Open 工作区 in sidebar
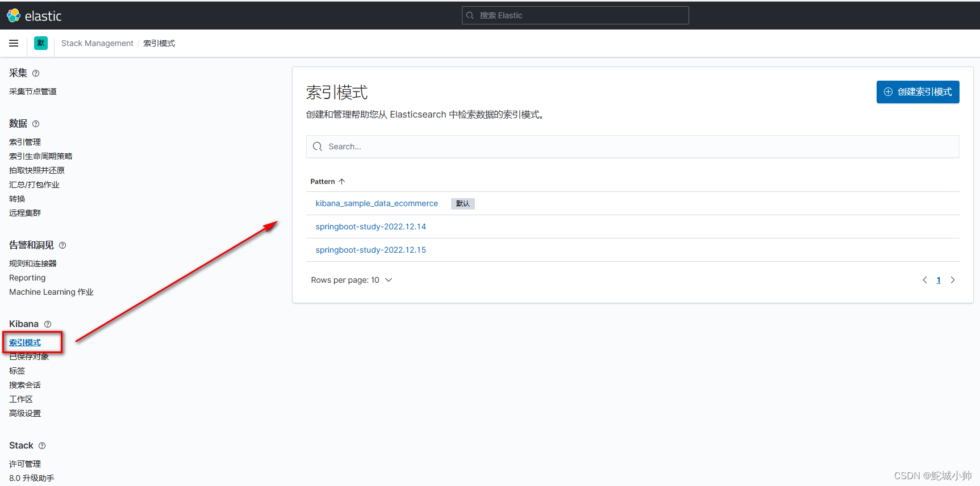 [x=21, y=399]
